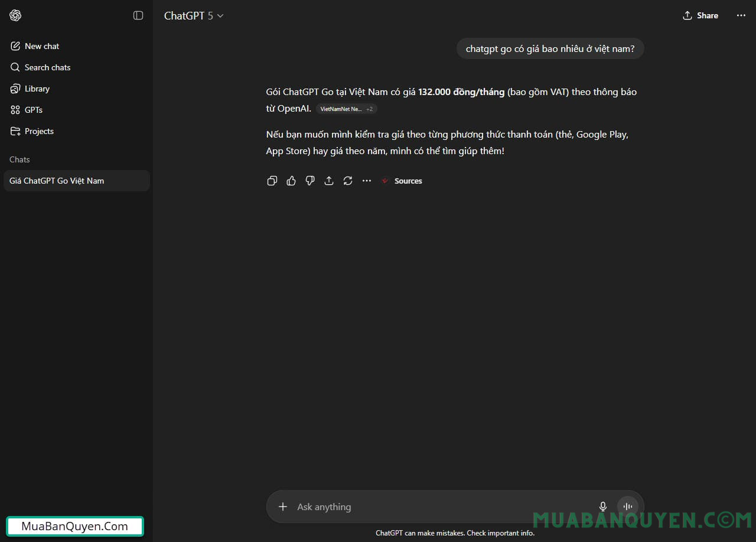View Sources for the response
The height and width of the screenshot is (542, 756).
[402, 181]
